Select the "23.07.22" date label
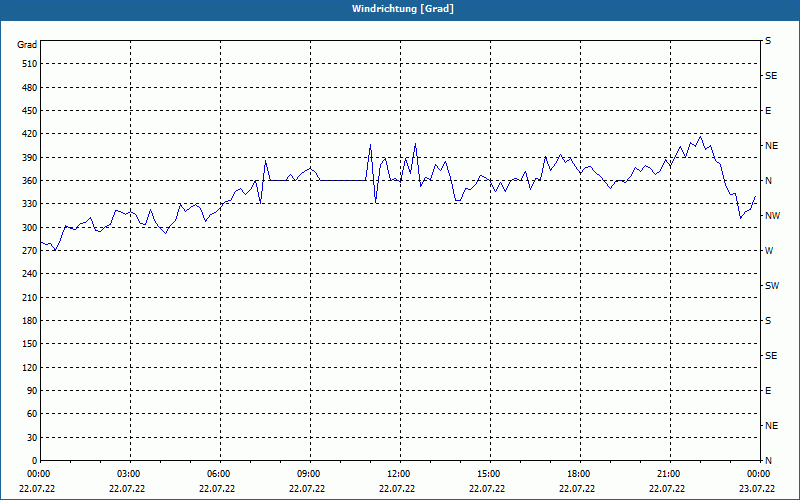The image size is (800, 500). tap(757, 489)
